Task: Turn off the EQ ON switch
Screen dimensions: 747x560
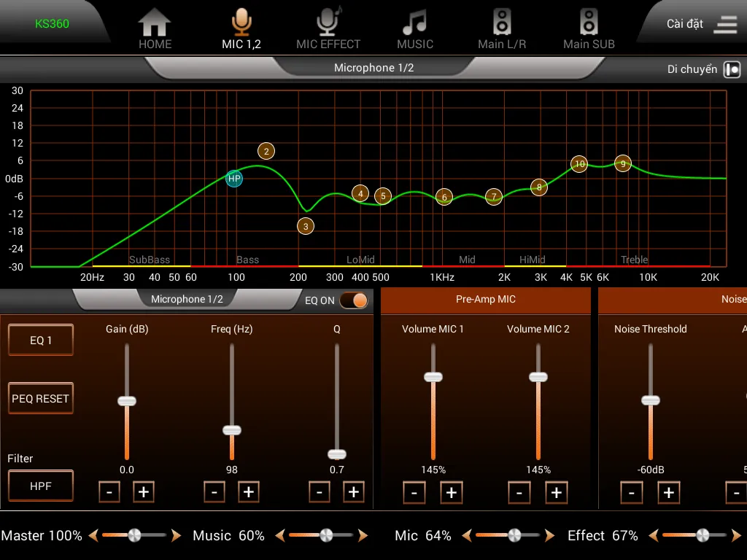Action: tap(354, 300)
